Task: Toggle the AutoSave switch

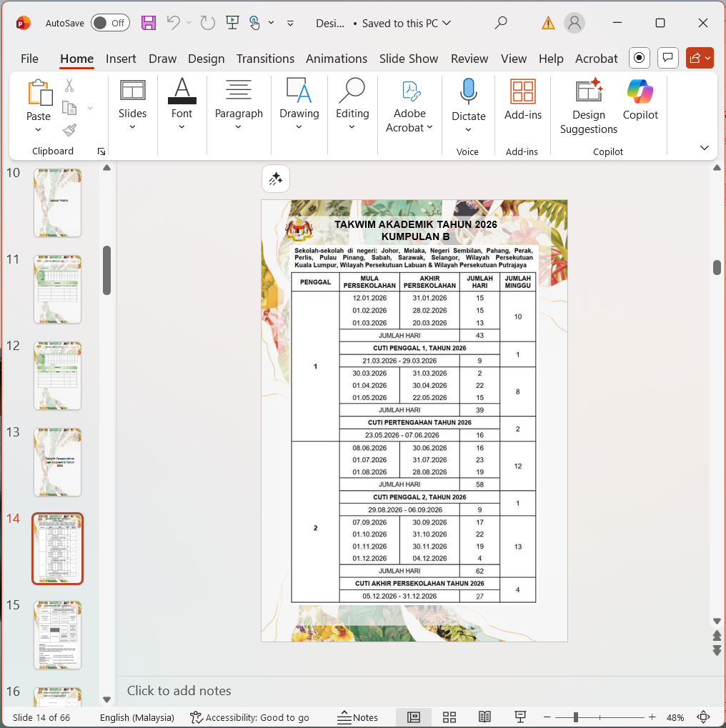Action: (x=110, y=23)
